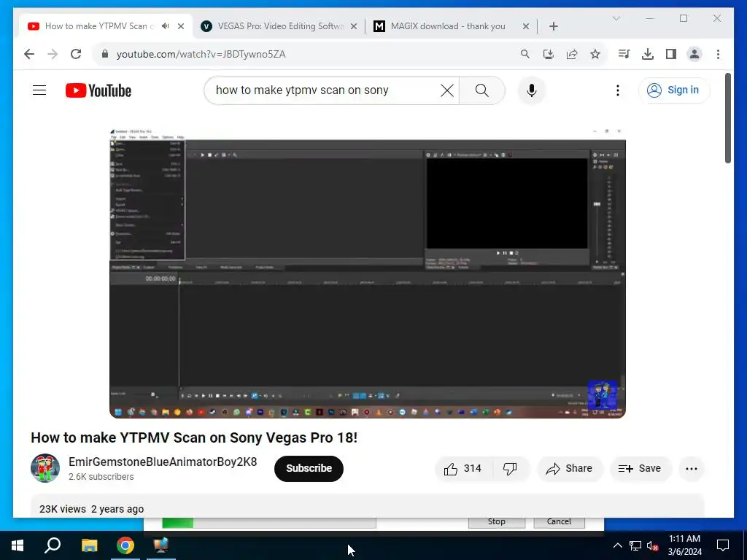View site information via the lock icon
The height and width of the screenshot is (560, 747).
click(105, 54)
